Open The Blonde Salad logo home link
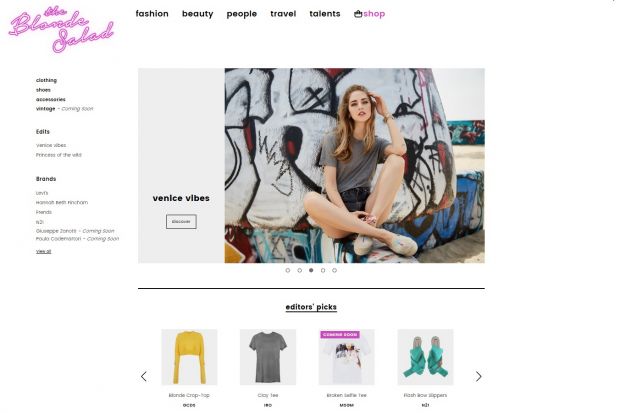The width and height of the screenshot is (620, 413). coord(61,29)
